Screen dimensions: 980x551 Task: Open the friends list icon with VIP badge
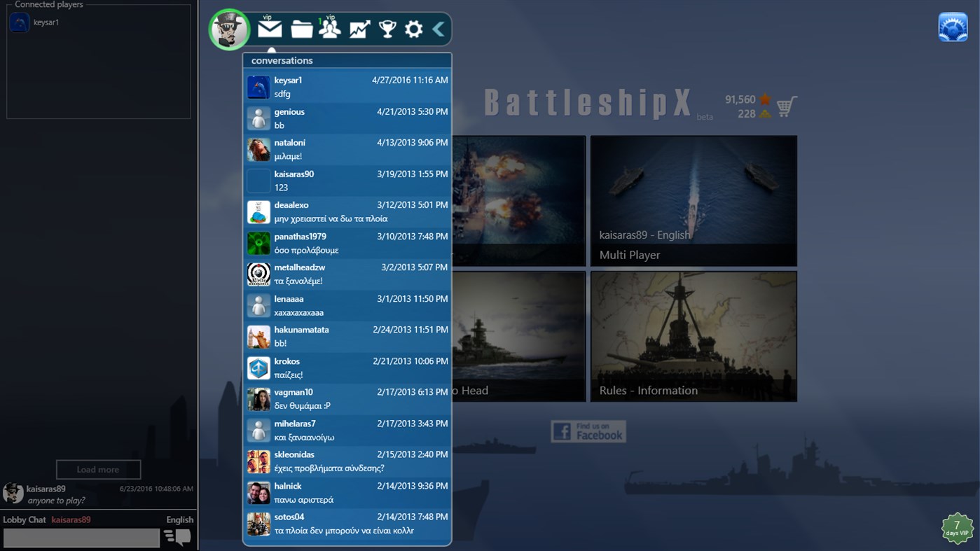coord(329,30)
